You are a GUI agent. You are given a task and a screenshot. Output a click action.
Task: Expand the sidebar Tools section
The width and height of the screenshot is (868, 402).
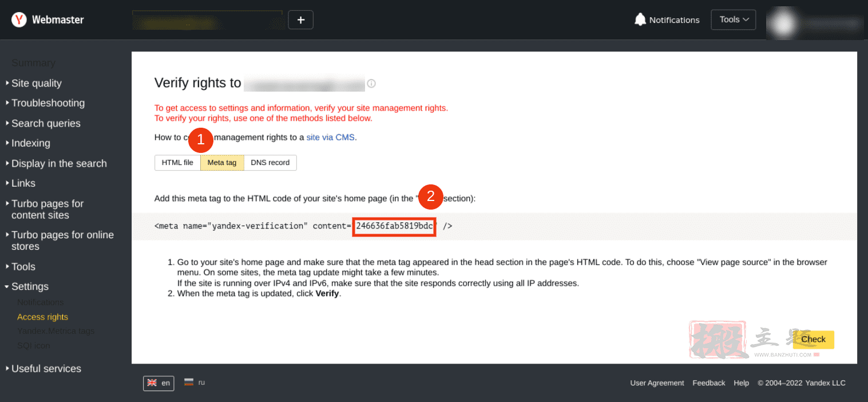23,266
